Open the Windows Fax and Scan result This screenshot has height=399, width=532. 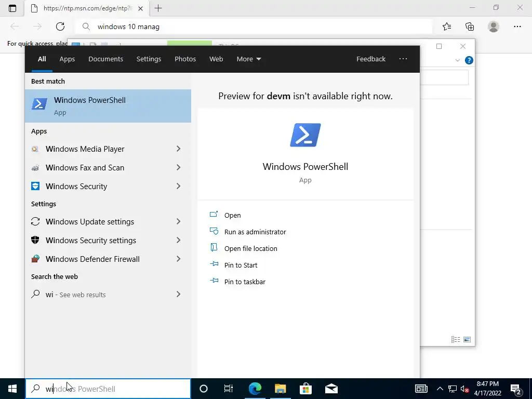click(x=108, y=168)
